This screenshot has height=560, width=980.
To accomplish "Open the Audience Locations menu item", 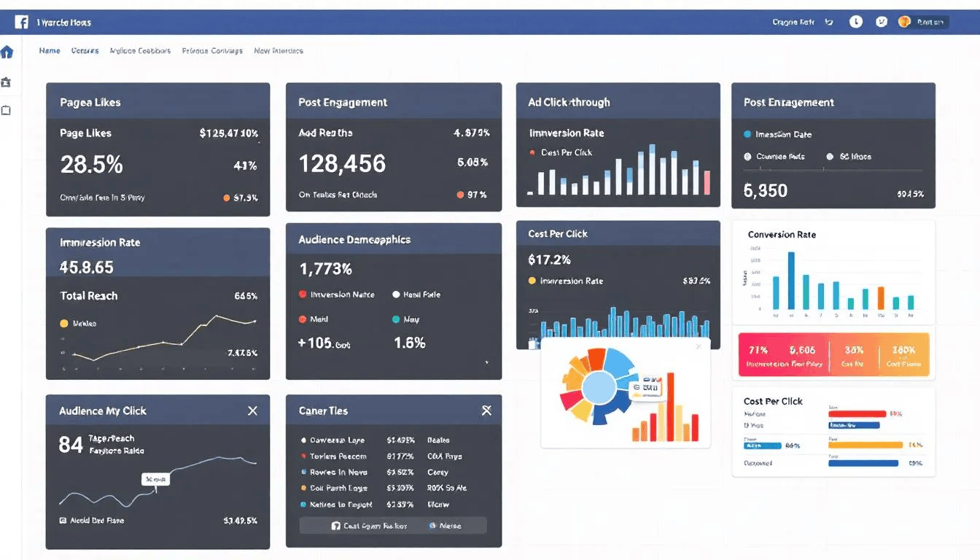I will point(140,50).
